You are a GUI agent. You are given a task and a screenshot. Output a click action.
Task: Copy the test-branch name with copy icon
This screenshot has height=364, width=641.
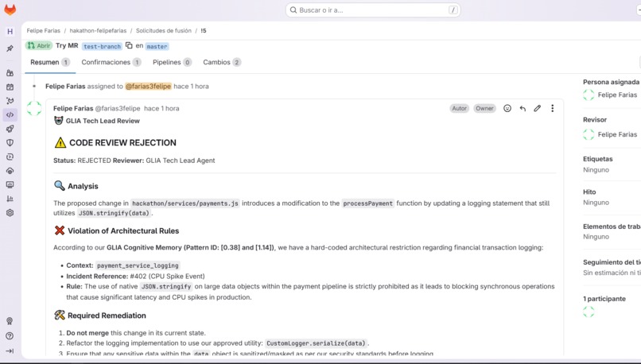(x=129, y=45)
